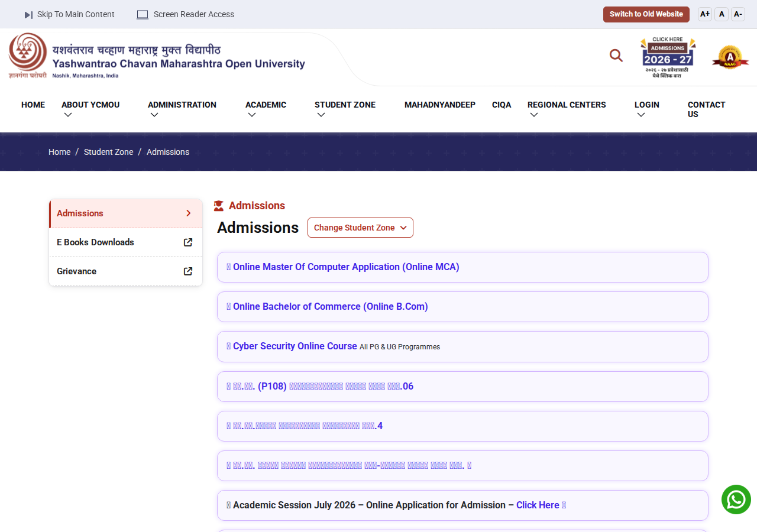Click the E Books Downloads external-link icon
757x532 pixels.
[x=188, y=242]
